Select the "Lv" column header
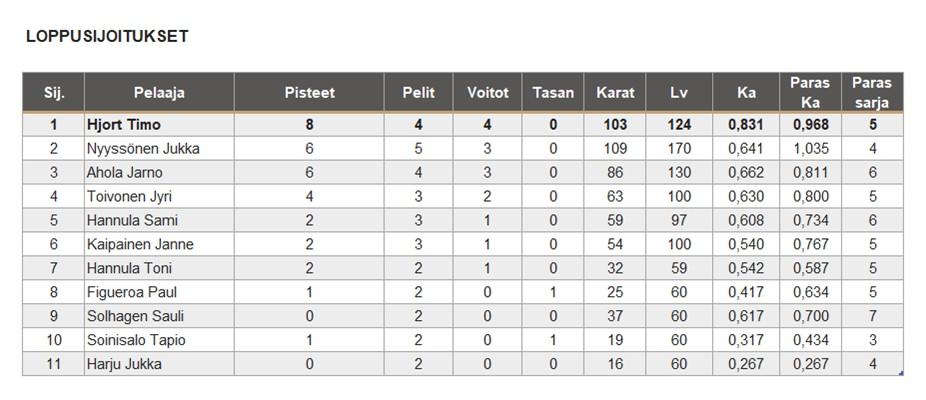This screenshot has width=926, height=400. pos(679,92)
